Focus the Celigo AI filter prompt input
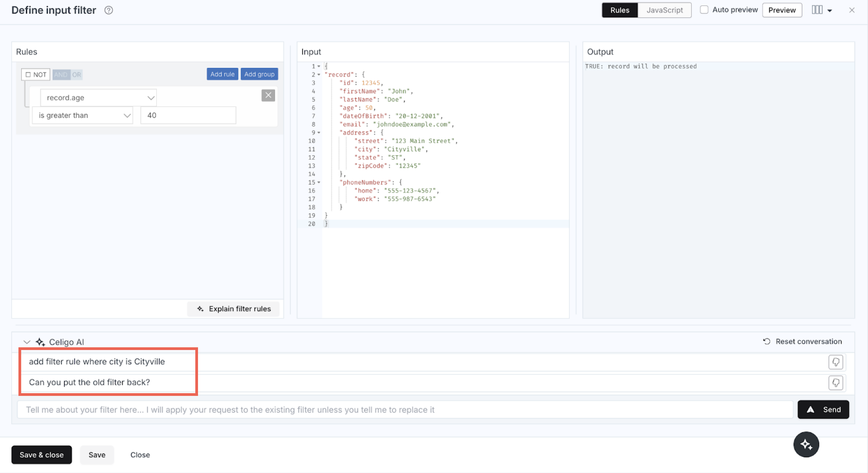 (405, 409)
